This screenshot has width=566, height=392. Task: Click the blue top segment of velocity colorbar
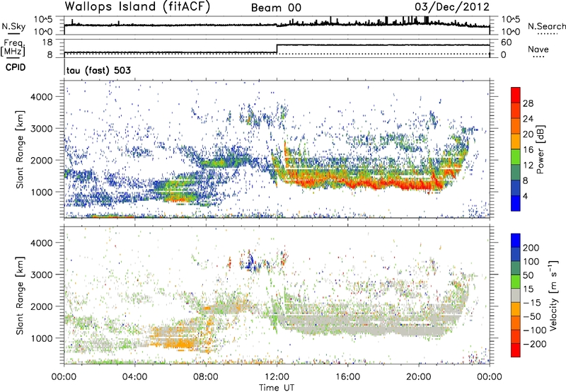[516, 241]
